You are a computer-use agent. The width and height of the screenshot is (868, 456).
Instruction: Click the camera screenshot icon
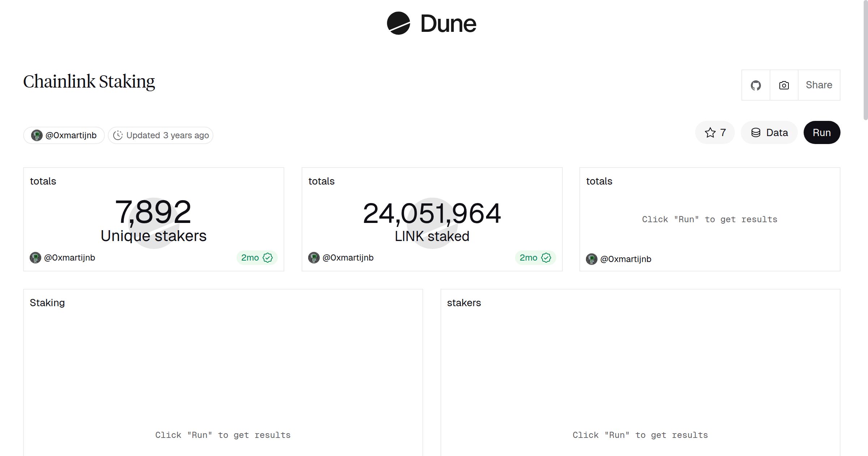(x=783, y=85)
